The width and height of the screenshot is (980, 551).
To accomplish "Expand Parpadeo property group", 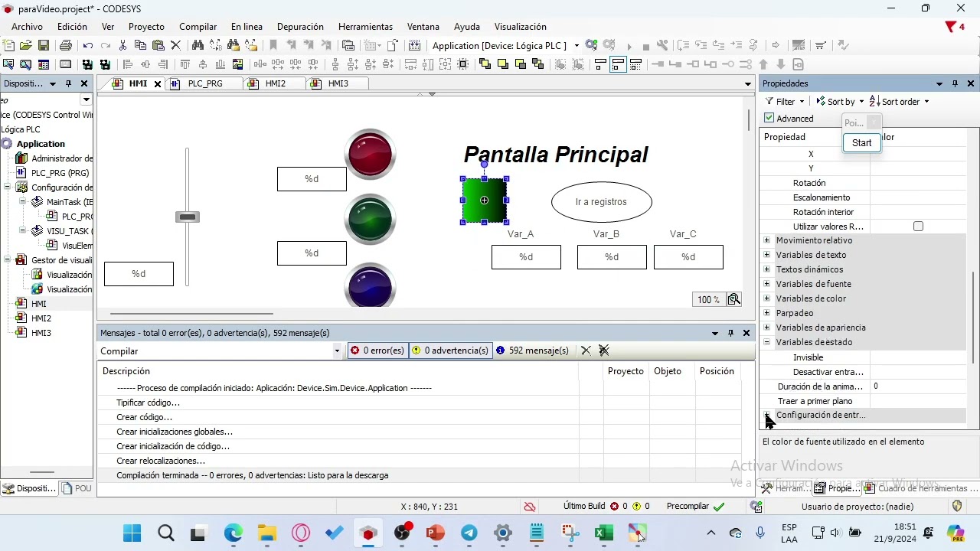I will point(766,313).
